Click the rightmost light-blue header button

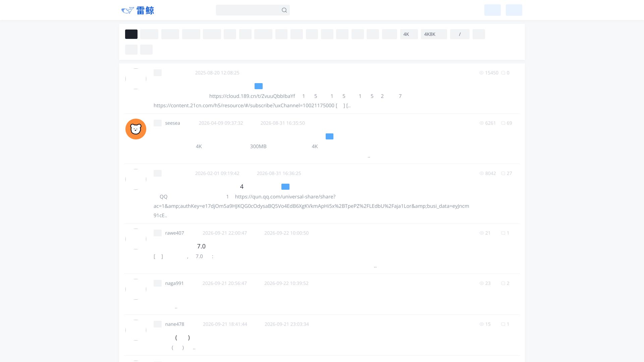514,10
